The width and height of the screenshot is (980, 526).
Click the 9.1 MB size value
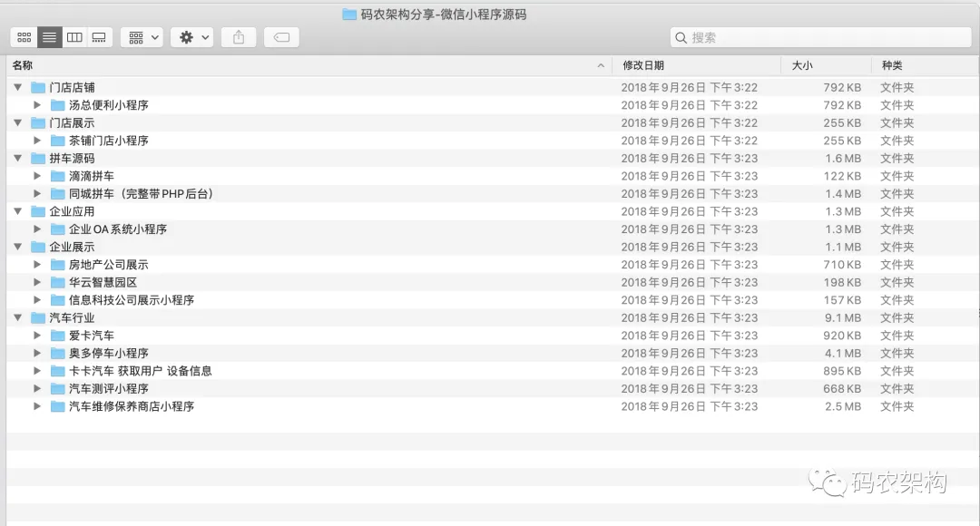click(842, 317)
